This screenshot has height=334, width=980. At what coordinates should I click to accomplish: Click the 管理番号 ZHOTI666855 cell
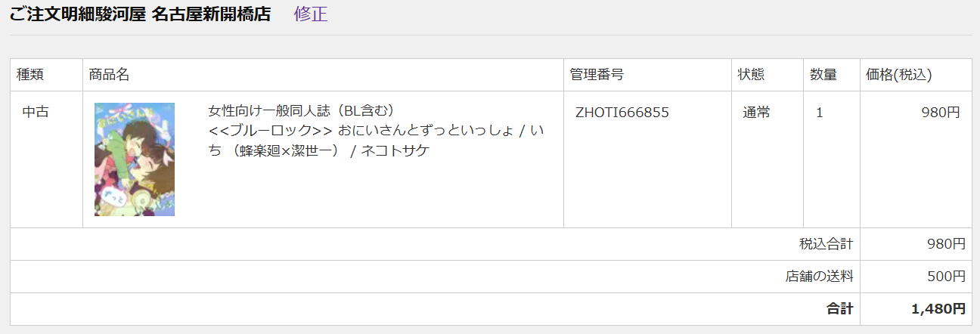[x=647, y=159]
